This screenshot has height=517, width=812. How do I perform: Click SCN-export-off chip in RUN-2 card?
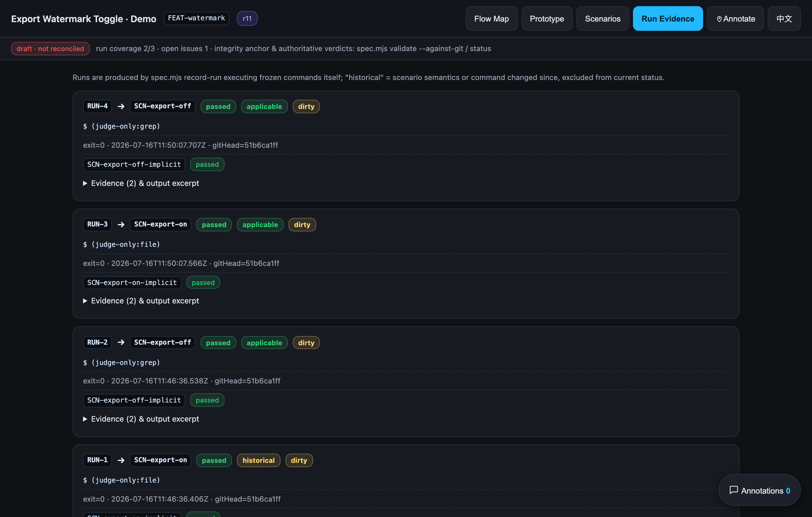coord(162,343)
